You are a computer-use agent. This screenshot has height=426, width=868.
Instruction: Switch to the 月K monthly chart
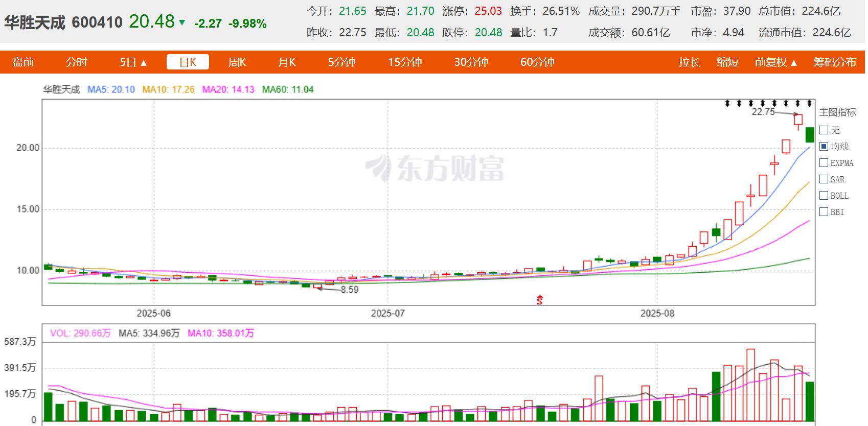click(x=287, y=62)
